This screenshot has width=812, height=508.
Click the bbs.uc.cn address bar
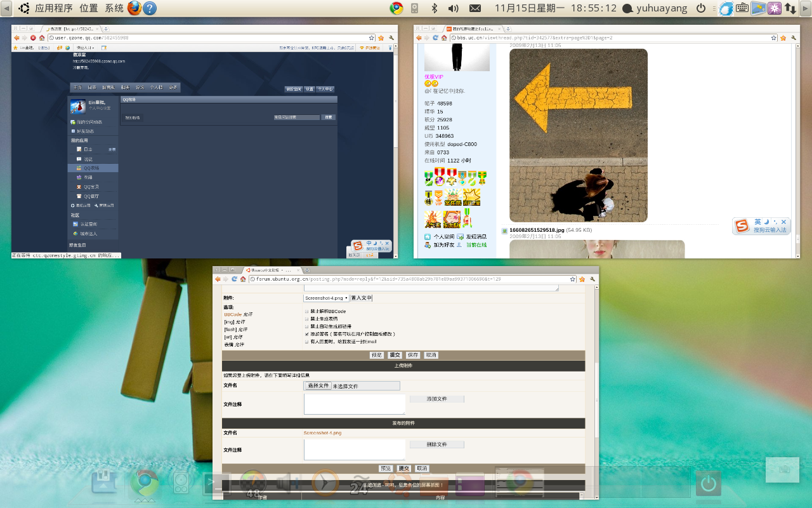(x=612, y=37)
